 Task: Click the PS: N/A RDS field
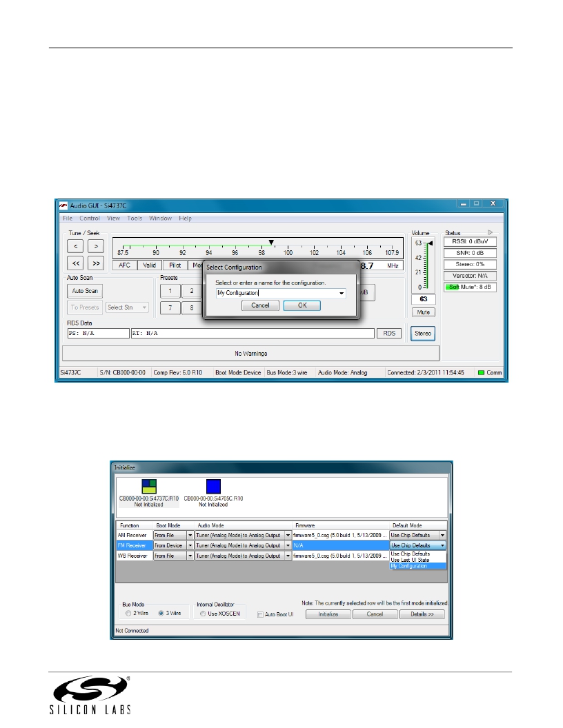coord(98,334)
